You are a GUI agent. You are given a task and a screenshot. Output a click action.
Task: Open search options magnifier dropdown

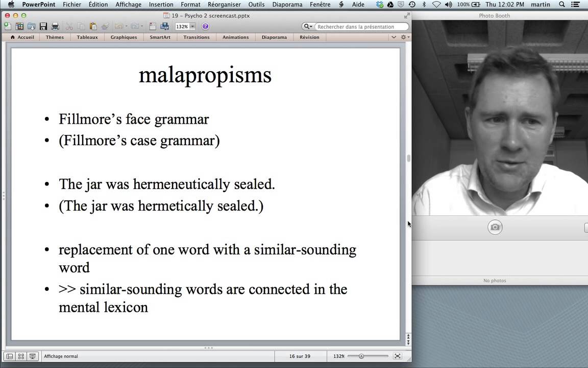tap(308, 26)
